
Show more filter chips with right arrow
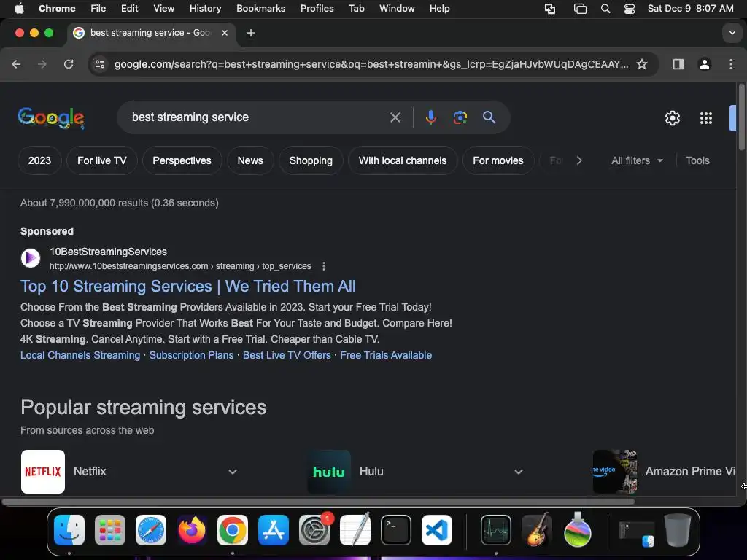[x=578, y=160]
